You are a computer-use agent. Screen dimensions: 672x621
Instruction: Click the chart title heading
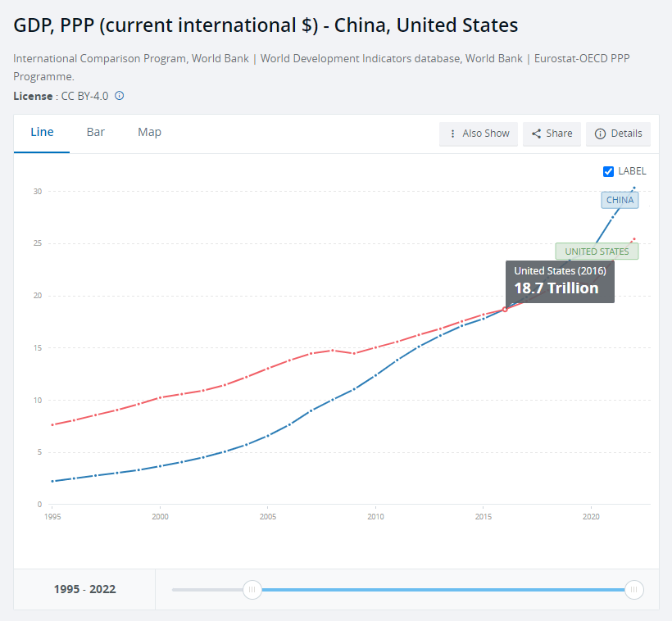[266, 25]
